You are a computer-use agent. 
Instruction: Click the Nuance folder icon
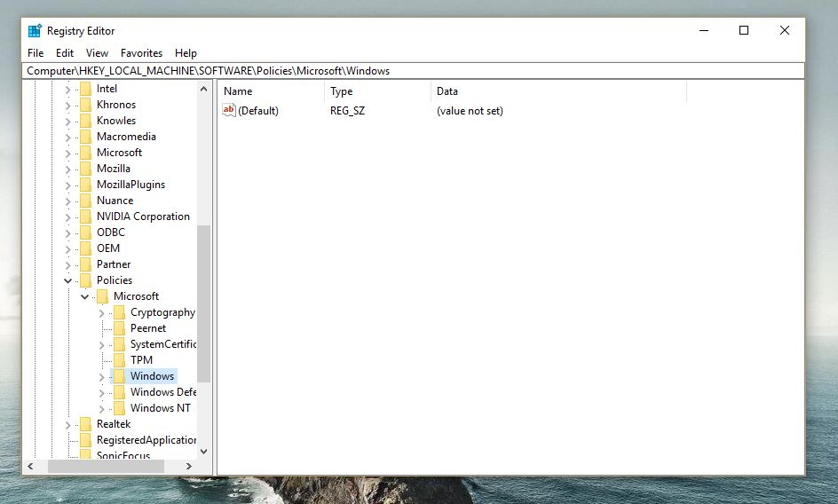(x=85, y=201)
